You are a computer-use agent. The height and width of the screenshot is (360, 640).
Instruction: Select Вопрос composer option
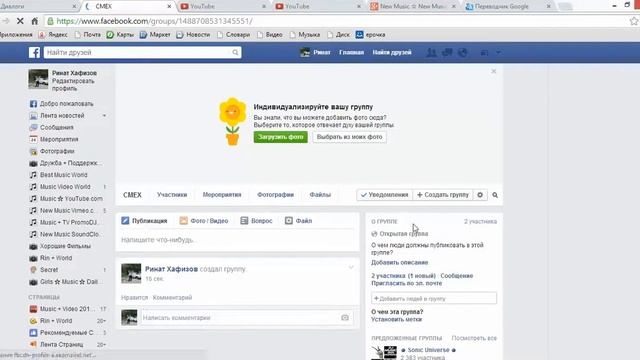pyautogui.click(x=256, y=221)
